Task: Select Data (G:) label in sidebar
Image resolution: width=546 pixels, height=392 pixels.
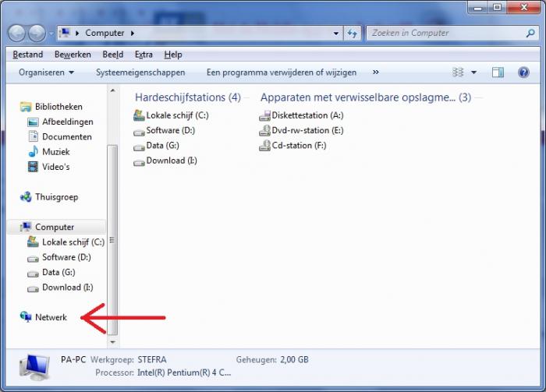Action: tap(58, 272)
